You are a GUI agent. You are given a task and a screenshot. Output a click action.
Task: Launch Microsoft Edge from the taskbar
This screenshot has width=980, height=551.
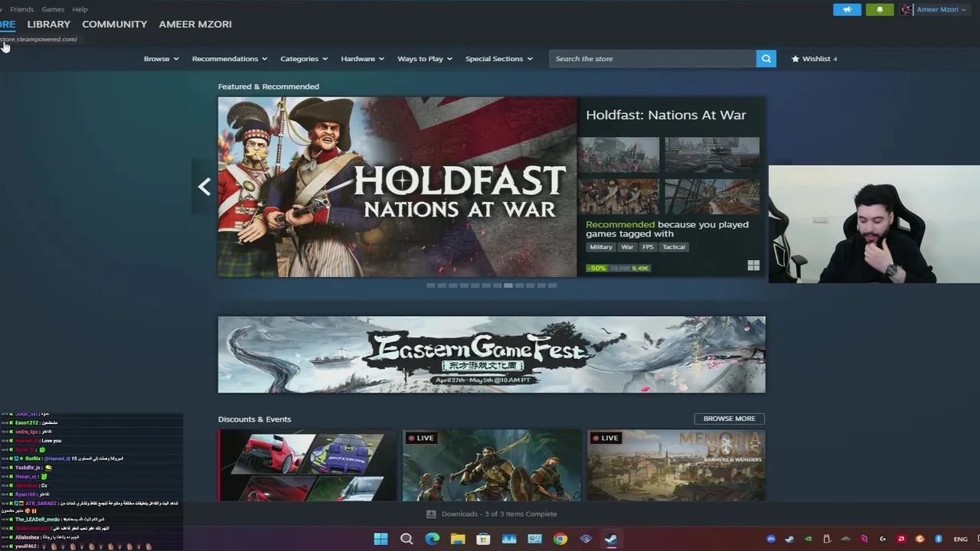pos(433,539)
